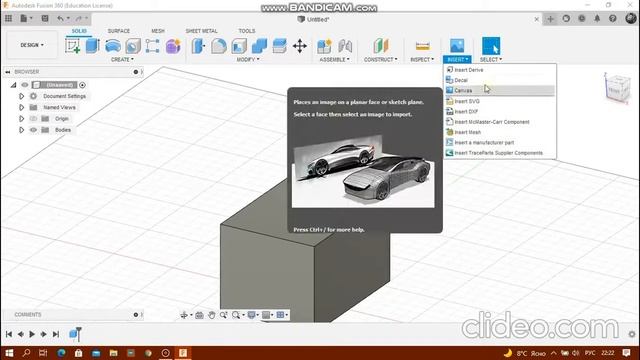The image size is (640, 360).
Task: Toggle visibility of the Bodies folder
Action: coord(33,130)
